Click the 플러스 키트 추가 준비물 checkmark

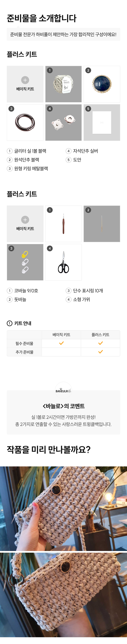coord(100,352)
